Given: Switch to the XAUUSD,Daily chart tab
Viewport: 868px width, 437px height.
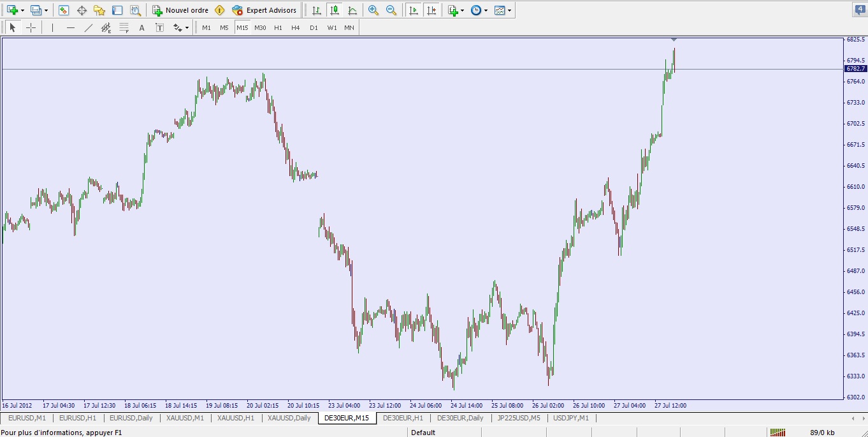Looking at the screenshot, I should coord(289,418).
